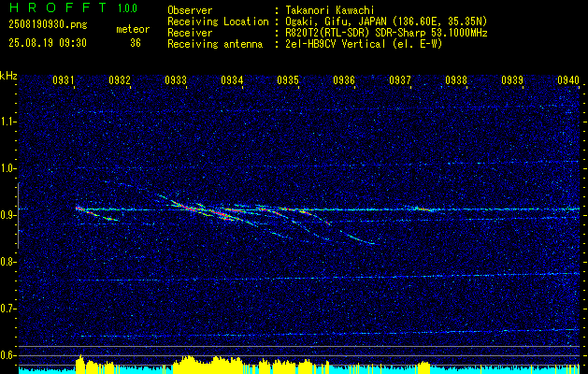The image size is (588, 374).
Task: Select the 1.0.0 version number
Action: [127, 8]
